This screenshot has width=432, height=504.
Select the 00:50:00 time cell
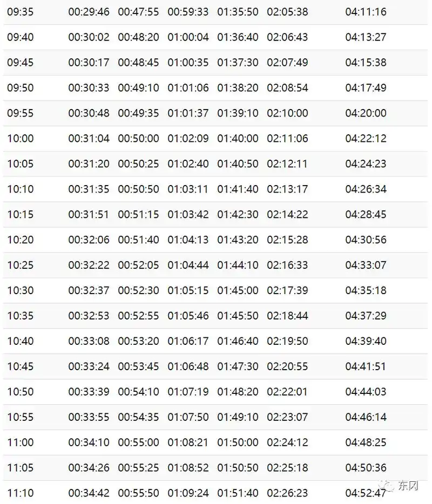(x=138, y=139)
